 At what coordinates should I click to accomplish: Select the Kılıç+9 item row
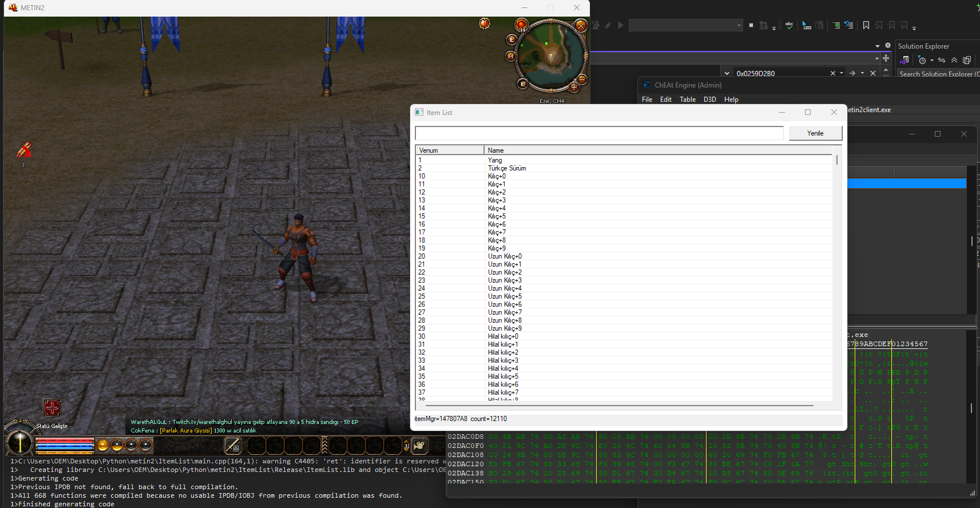[x=624, y=248]
